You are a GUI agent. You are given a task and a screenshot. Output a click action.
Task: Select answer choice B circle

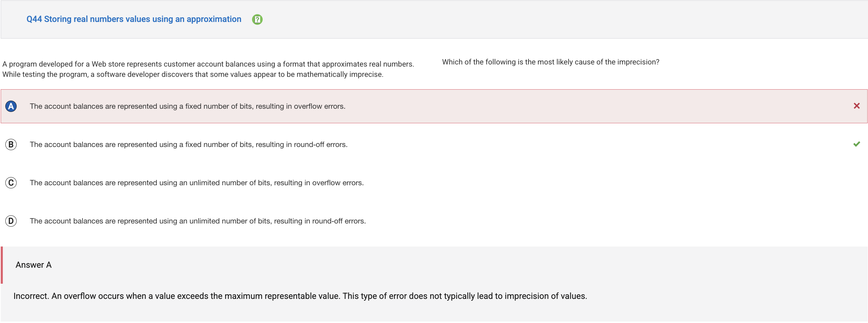tap(11, 144)
